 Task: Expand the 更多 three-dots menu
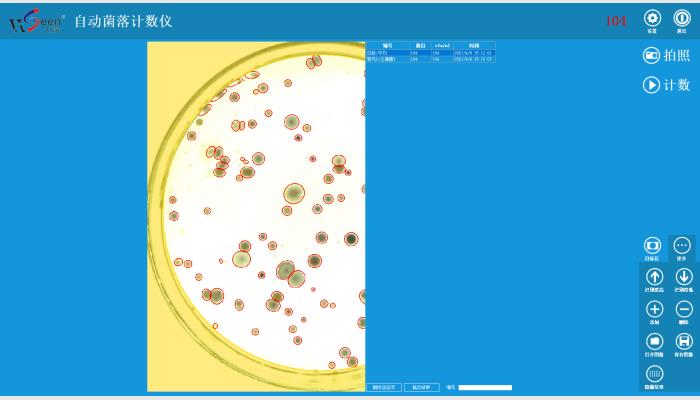[682, 245]
